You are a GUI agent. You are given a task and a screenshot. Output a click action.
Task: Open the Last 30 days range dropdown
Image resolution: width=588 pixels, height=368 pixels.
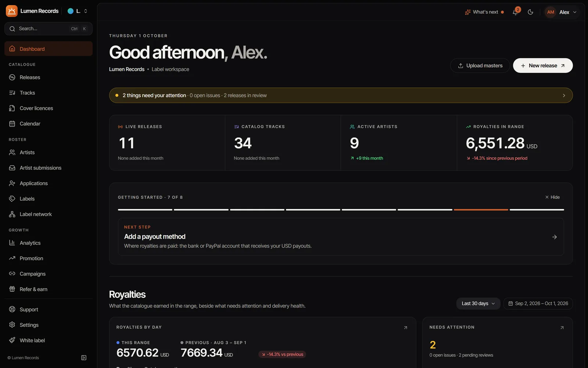[478, 304]
